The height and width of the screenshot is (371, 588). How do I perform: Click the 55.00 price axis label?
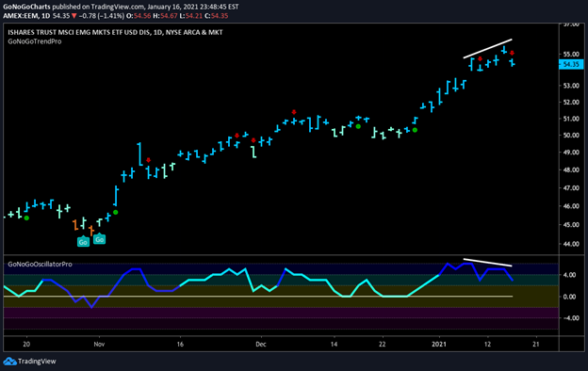(x=571, y=55)
